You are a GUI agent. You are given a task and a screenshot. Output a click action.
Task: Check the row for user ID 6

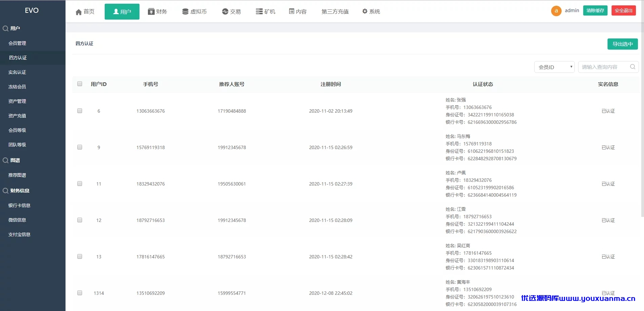pyautogui.click(x=80, y=111)
